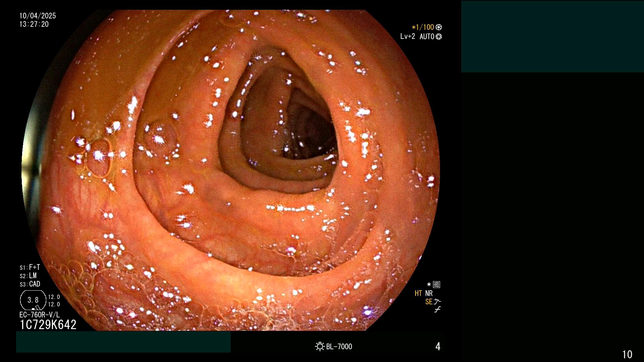Click the scope tip diagram showing 3.8
Screen dimensions: 644x362
pos(33,300)
